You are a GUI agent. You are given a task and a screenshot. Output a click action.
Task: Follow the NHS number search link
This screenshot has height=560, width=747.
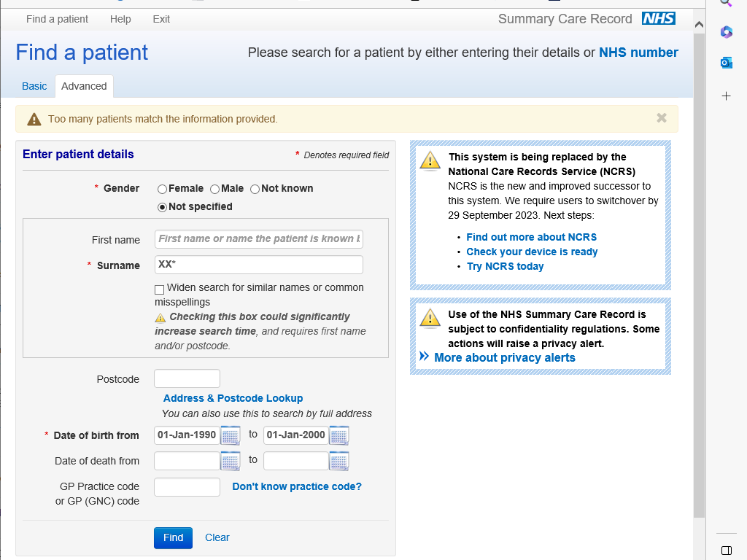pyautogui.click(x=638, y=52)
